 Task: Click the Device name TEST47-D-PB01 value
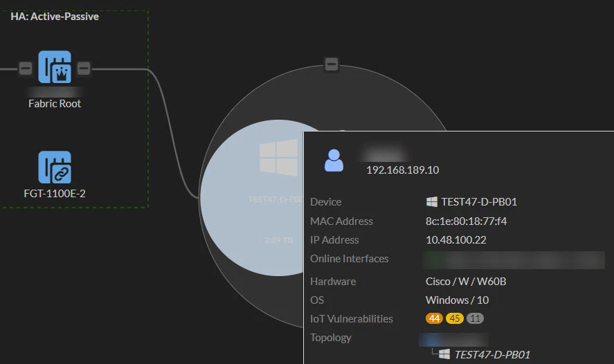pyautogui.click(x=479, y=202)
